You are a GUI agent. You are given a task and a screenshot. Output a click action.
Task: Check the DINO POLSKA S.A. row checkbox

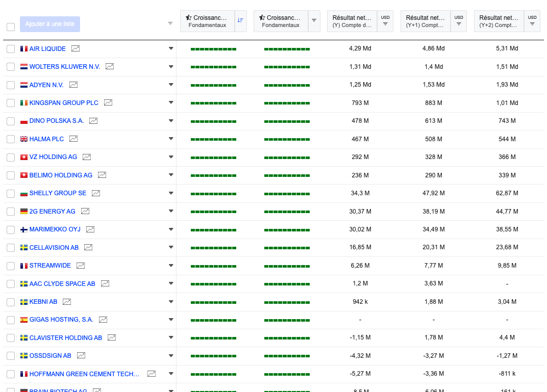click(x=11, y=121)
